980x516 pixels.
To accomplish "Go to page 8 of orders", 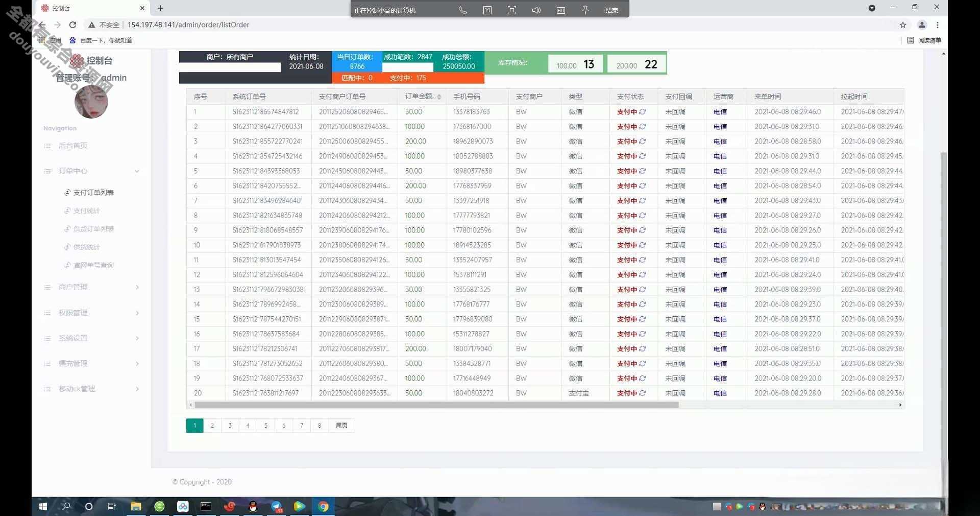I will click(x=320, y=426).
